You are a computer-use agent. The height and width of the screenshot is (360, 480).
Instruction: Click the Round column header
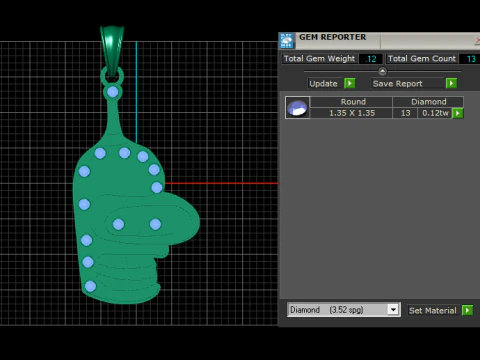(x=353, y=102)
